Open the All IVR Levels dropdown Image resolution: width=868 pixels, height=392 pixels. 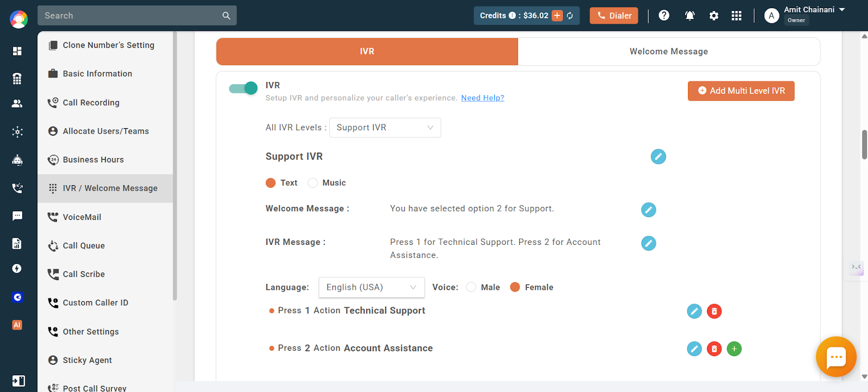[x=385, y=128]
